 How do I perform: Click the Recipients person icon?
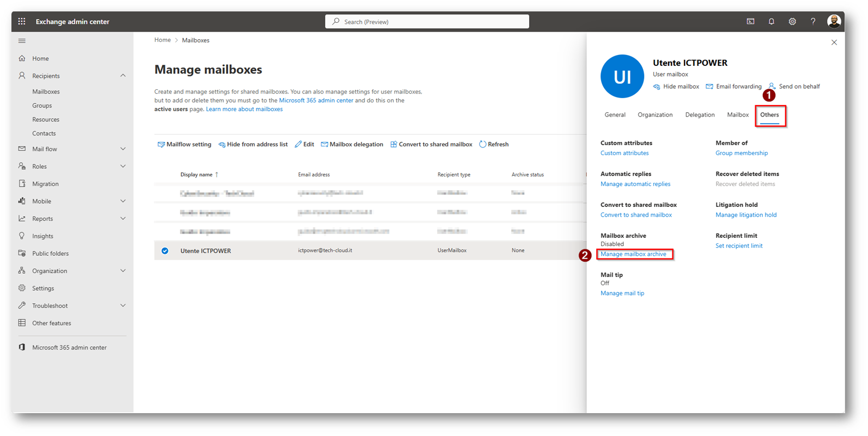point(22,76)
